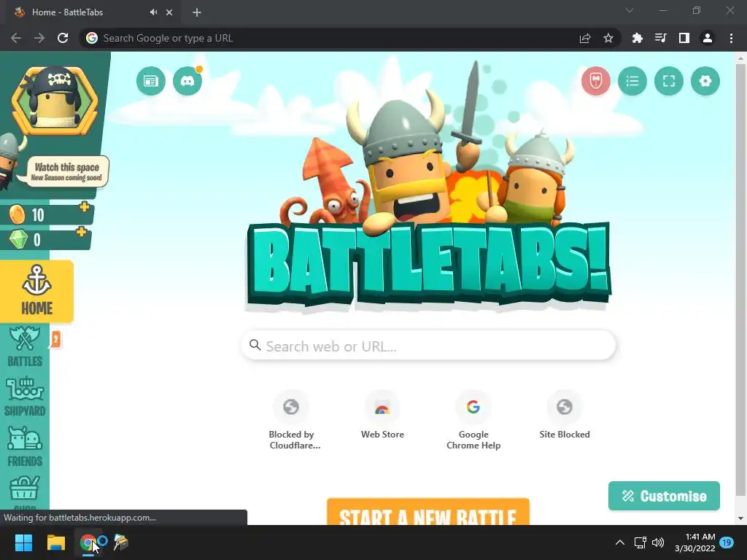
Task: Click the red shield icon button
Action: click(595, 81)
